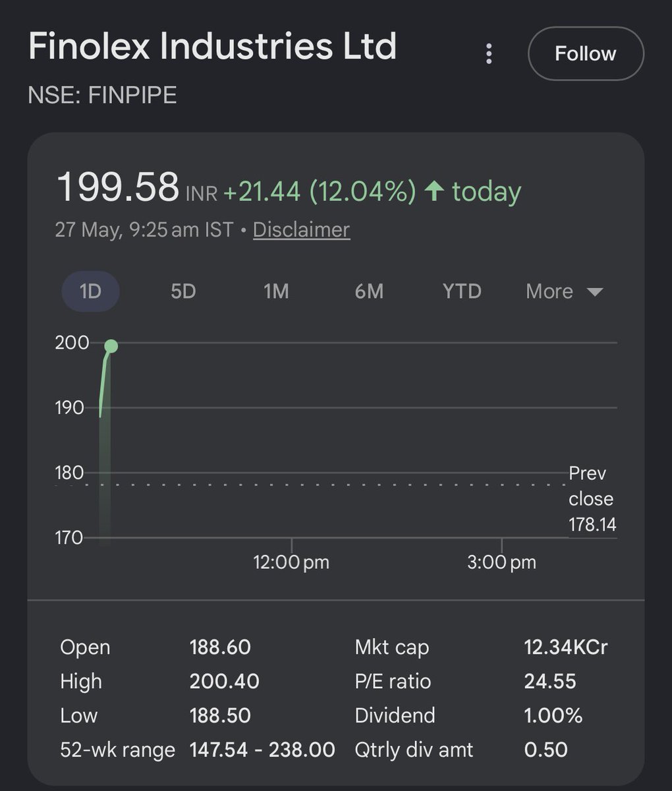Click the green price point marker on chart
Screen dimensions: 672x791
coord(111,346)
